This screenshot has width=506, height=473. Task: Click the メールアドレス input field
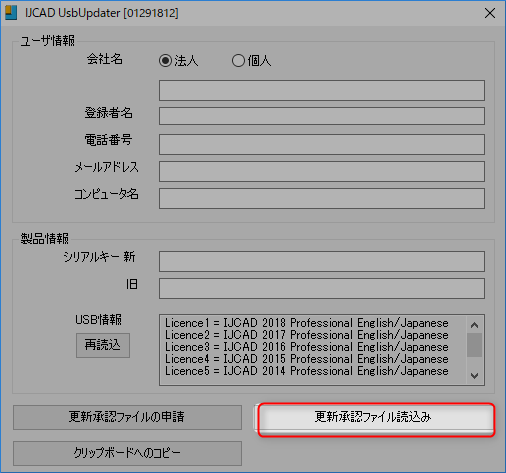click(322, 171)
